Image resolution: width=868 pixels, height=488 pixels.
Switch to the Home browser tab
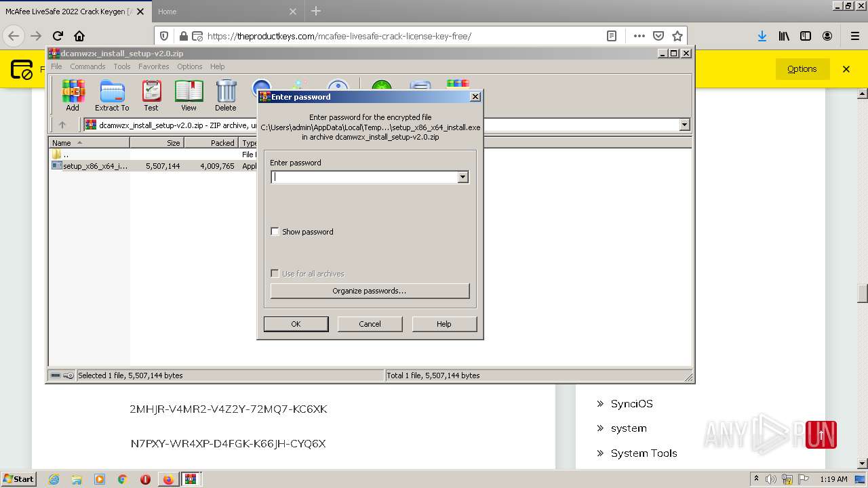coord(217,12)
